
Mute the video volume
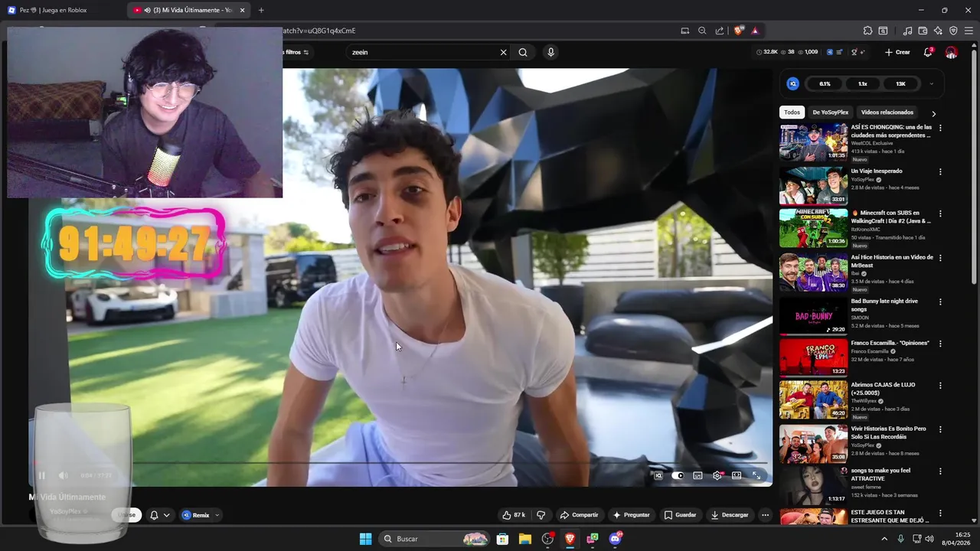tap(63, 475)
